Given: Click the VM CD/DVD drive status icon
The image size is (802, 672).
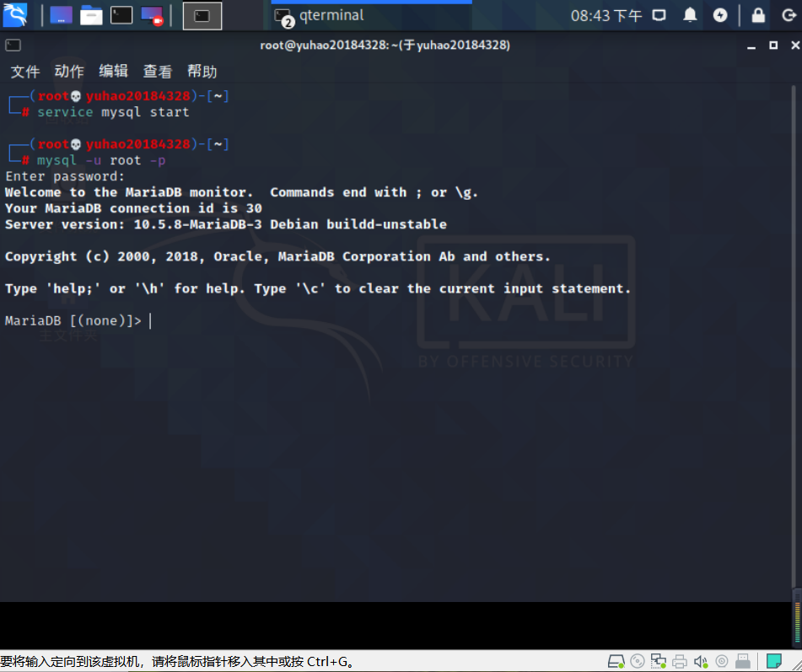Looking at the screenshot, I should click(638, 662).
